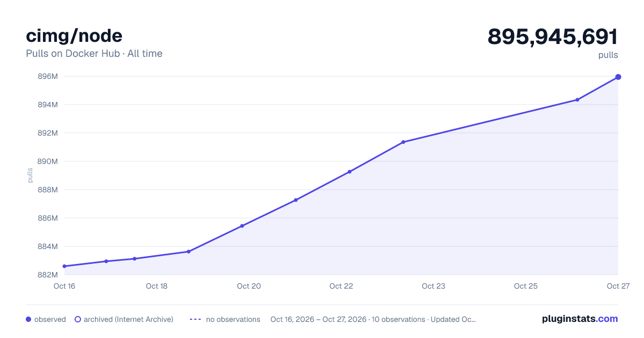Click the Oct 27 x-axis label
This screenshot has height=338, width=644.
618,286
